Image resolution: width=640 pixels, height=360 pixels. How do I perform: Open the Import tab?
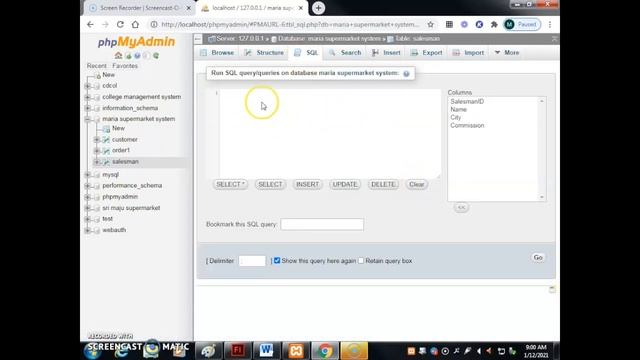[x=468, y=53]
